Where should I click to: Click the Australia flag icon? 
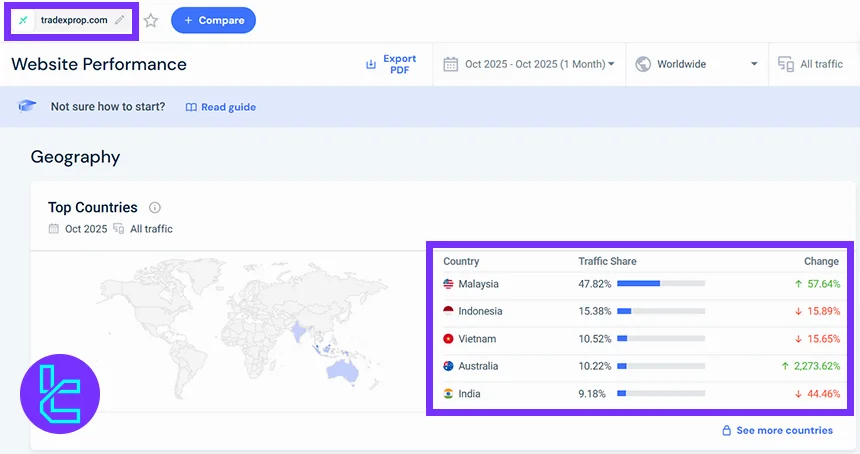point(449,366)
